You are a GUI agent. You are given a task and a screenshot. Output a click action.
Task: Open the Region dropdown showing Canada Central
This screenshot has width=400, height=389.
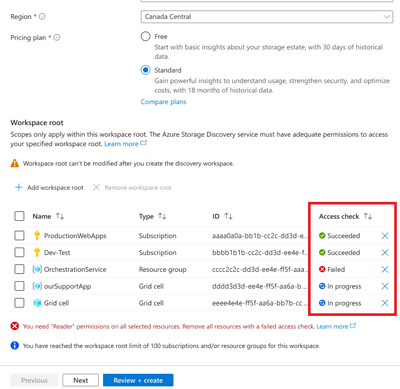click(267, 17)
